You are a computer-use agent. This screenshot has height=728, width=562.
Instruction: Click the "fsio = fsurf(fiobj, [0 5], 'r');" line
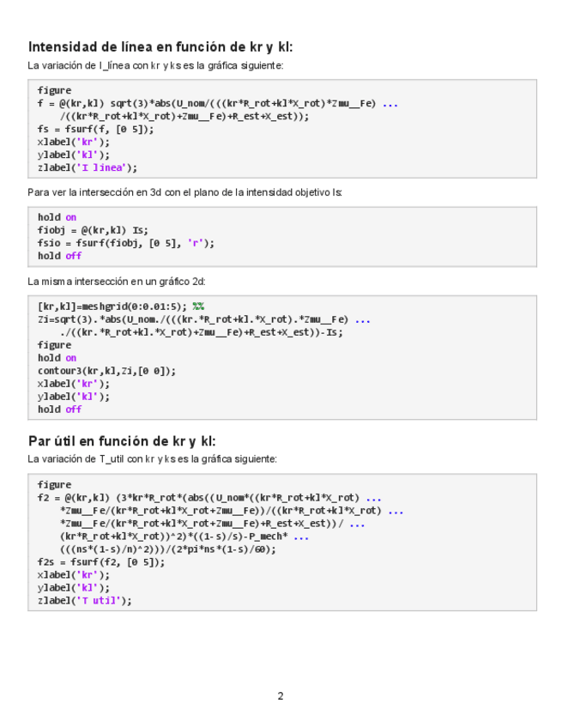[x=125, y=243]
